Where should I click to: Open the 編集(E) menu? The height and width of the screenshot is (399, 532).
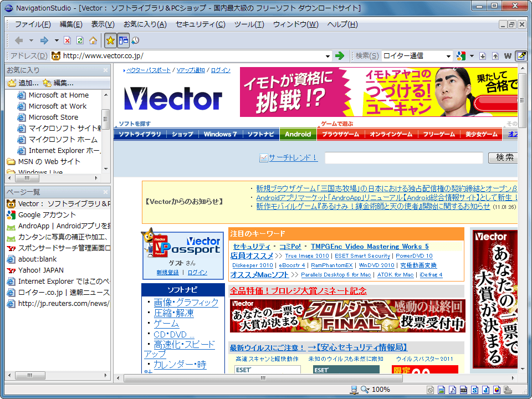pyautogui.click(x=71, y=24)
